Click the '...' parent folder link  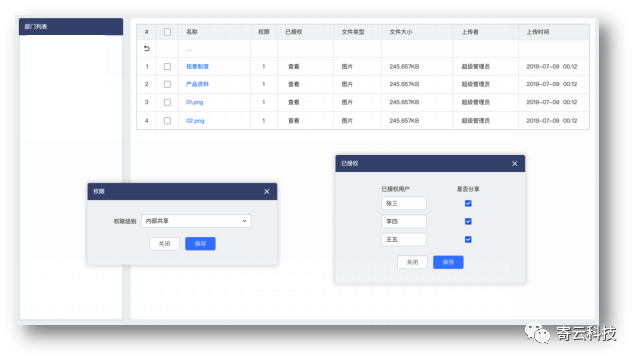(x=189, y=49)
